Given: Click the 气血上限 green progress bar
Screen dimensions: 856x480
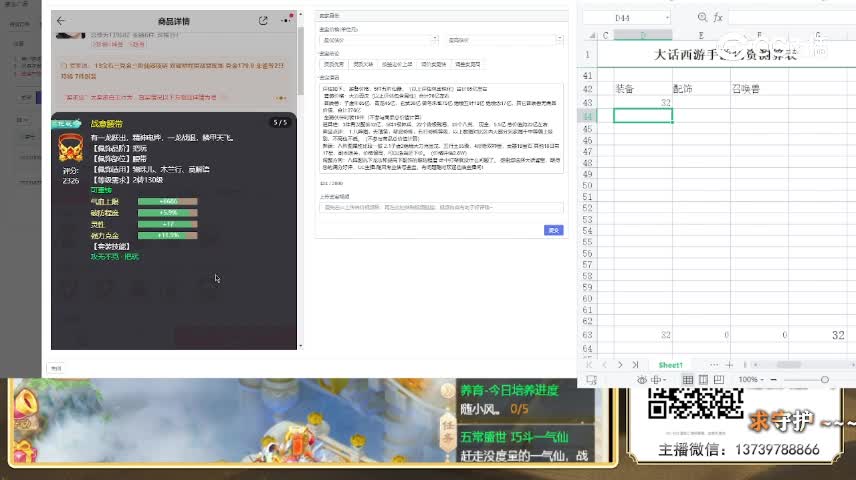Looking at the screenshot, I should tap(168, 202).
